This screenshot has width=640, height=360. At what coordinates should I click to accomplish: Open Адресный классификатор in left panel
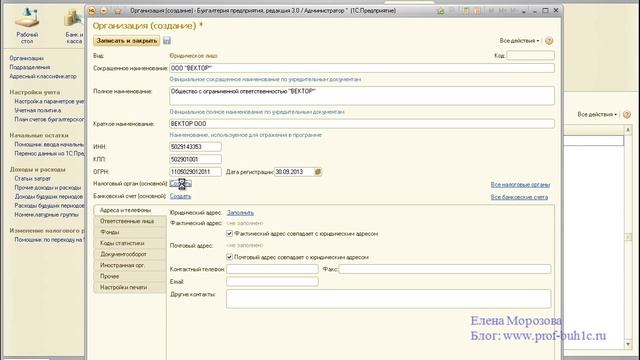click(x=43, y=76)
